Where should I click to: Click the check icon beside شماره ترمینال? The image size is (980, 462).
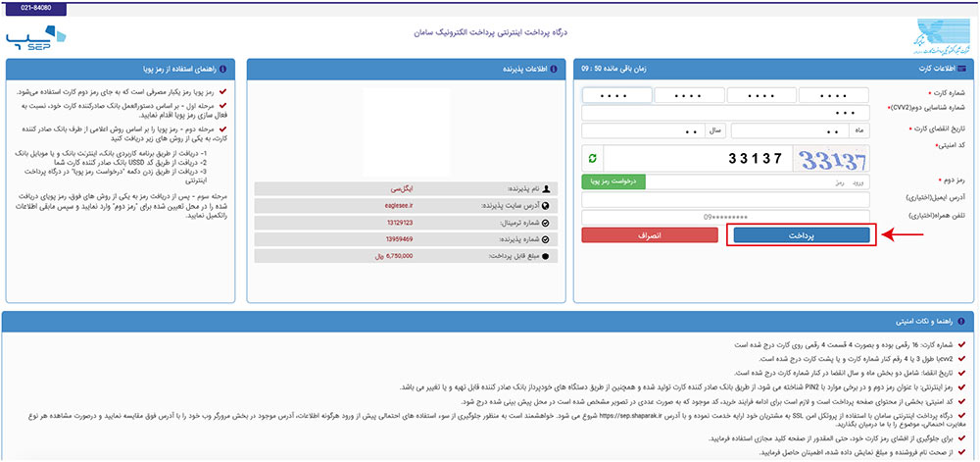[548, 222]
